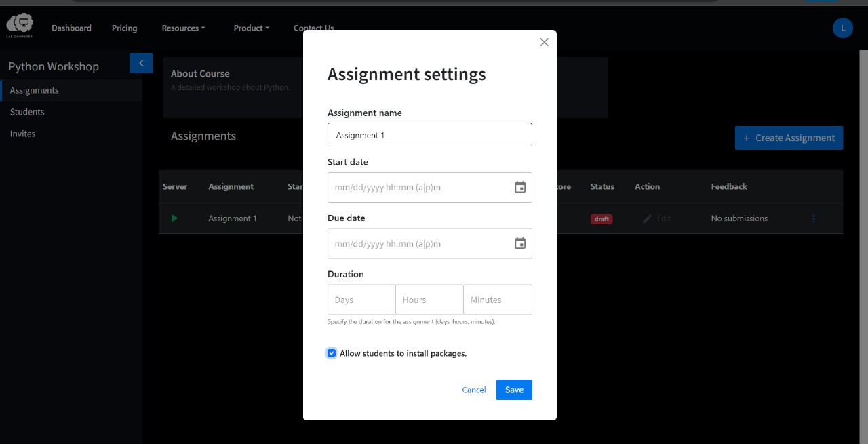Screen dimensions: 868x444
Task: Click the Assignment column header
Action: point(231,186)
